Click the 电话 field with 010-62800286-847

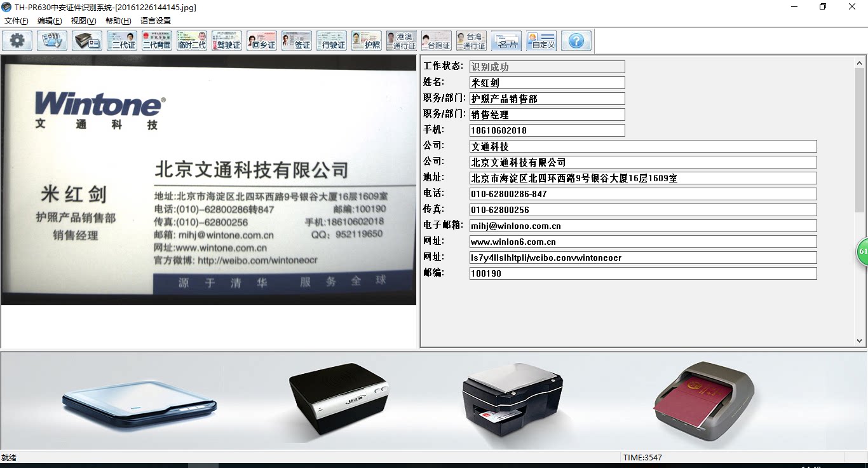pyautogui.click(x=643, y=194)
